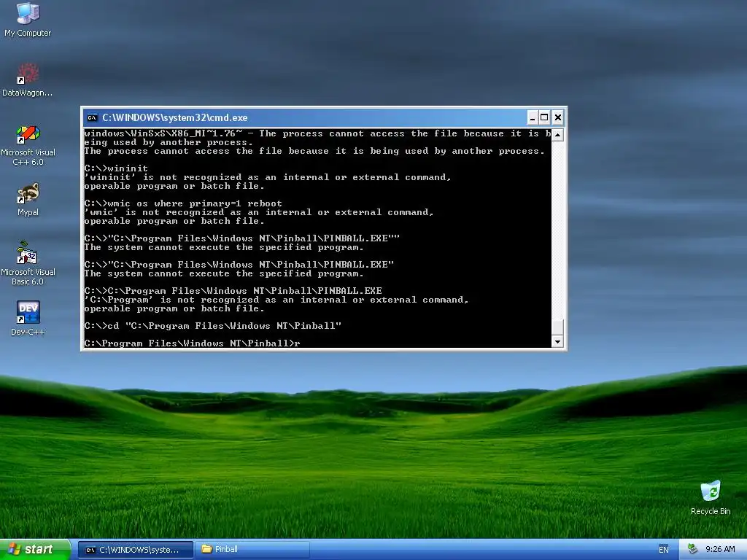The image size is (747, 560).
Task: Click the "'C:\Program' is not recognized" line
Action: click(x=276, y=300)
